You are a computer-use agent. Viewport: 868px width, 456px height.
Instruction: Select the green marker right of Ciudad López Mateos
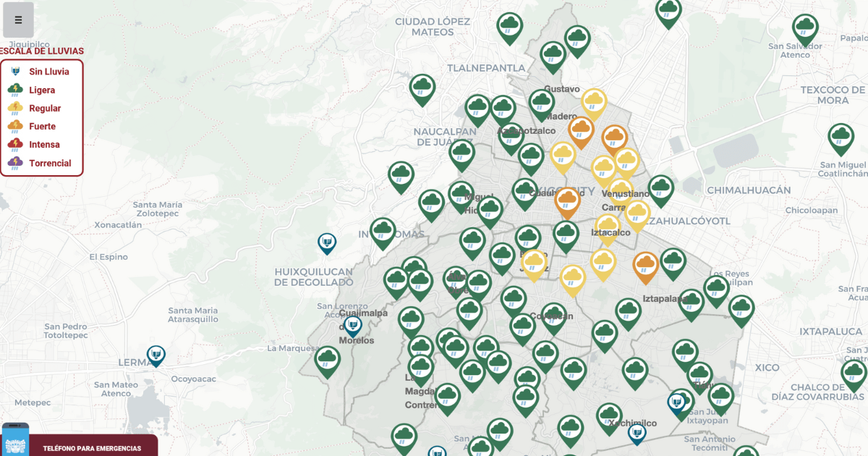pos(510,27)
